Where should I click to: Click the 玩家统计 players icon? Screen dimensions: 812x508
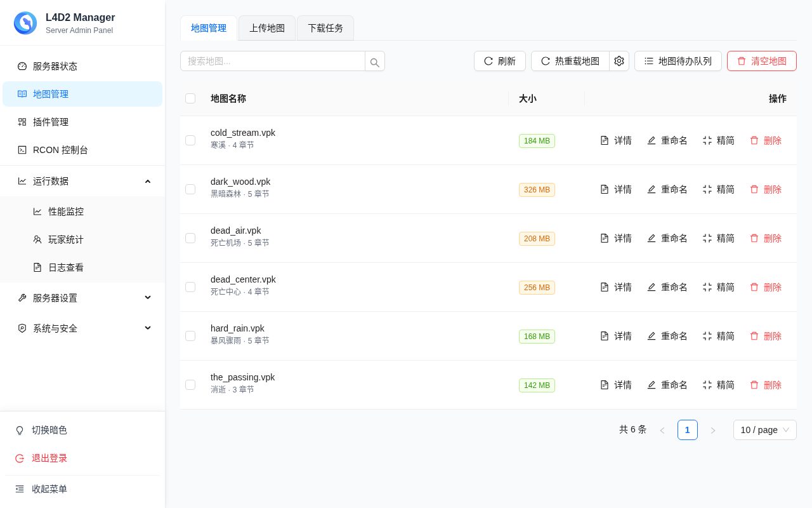point(37,239)
